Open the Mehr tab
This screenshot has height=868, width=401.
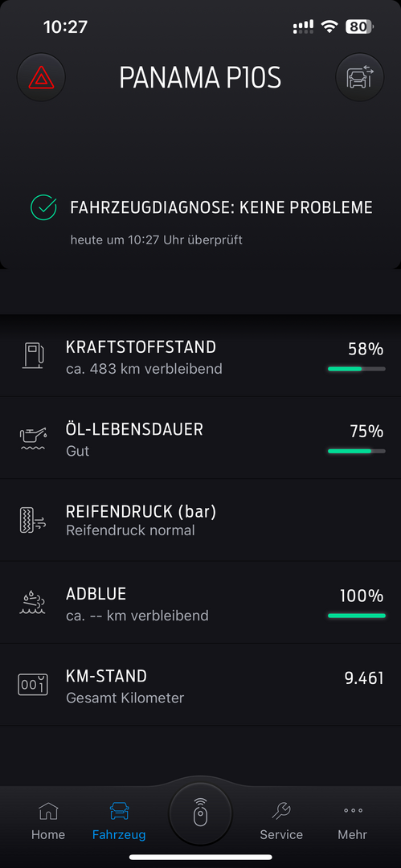point(353,821)
